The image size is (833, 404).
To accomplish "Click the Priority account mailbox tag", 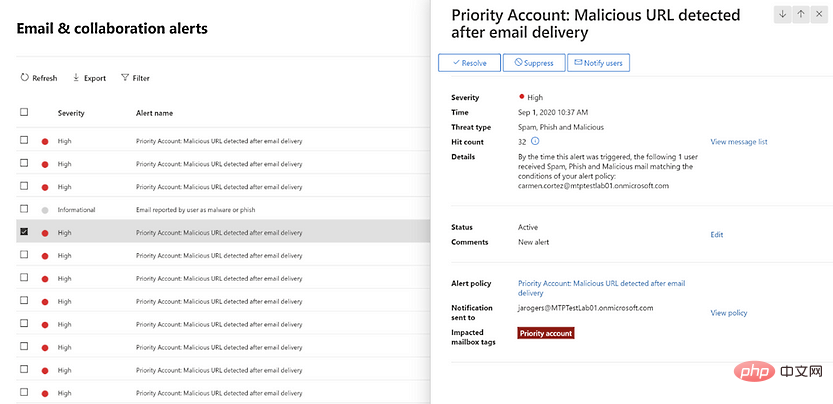I will [546, 332].
